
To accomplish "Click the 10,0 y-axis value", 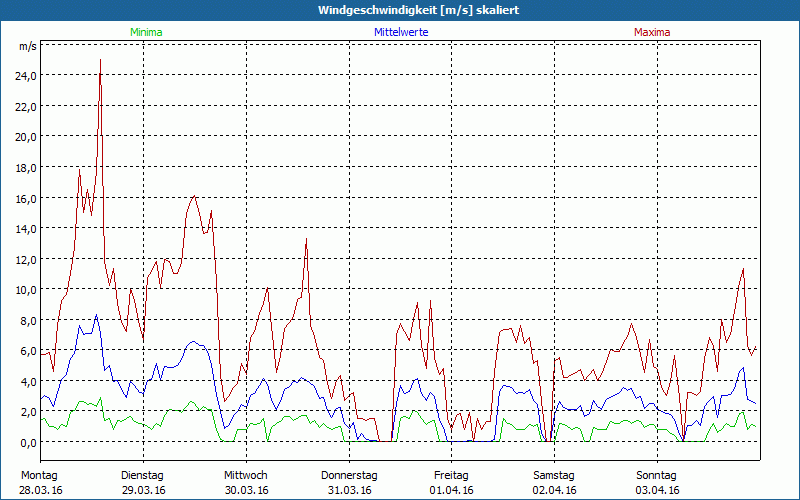I will 26,289.
